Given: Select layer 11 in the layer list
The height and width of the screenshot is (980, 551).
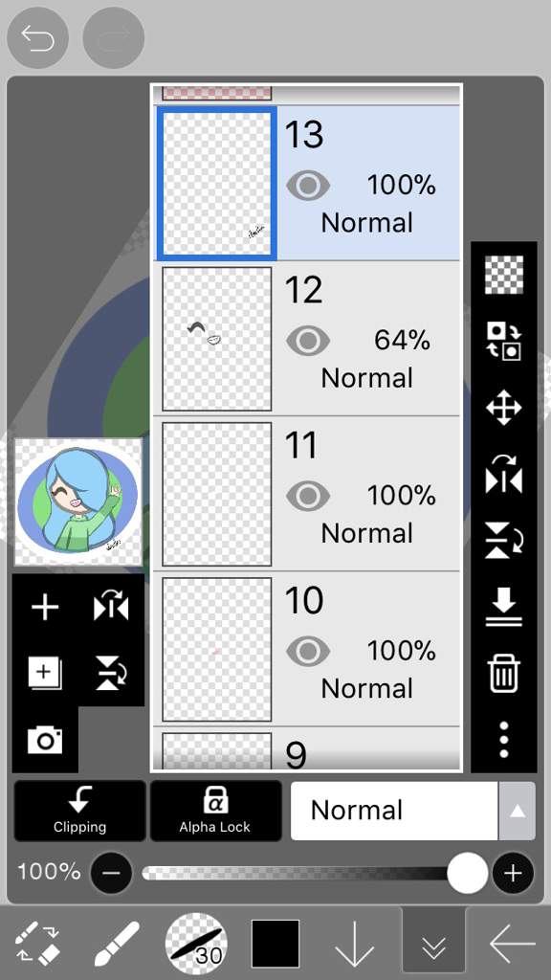Looking at the screenshot, I should point(307,493).
